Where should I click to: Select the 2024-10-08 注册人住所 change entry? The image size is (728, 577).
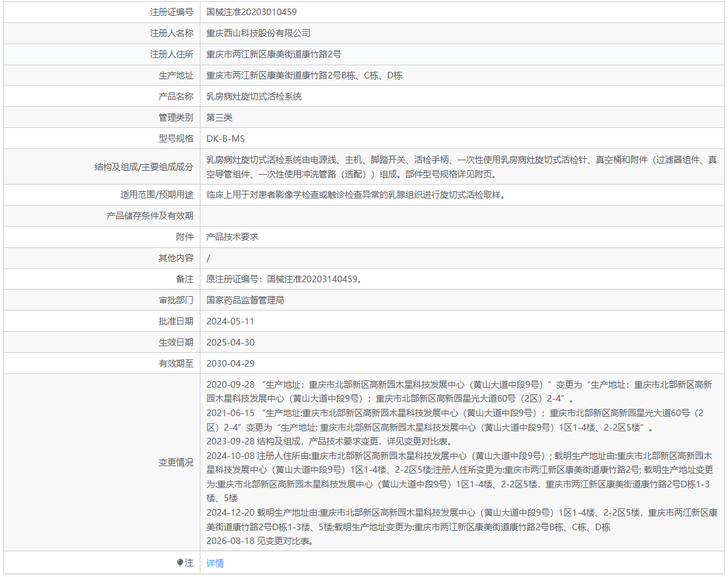[460, 477]
